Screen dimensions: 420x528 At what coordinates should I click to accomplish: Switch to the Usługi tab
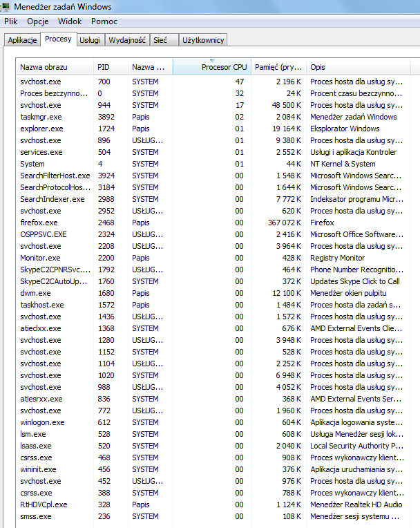[90, 40]
